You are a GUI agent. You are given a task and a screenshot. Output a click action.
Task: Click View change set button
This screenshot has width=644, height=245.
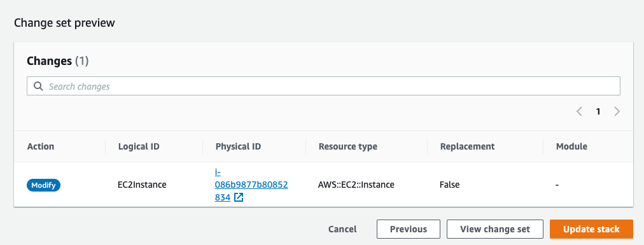coord(495,229)
